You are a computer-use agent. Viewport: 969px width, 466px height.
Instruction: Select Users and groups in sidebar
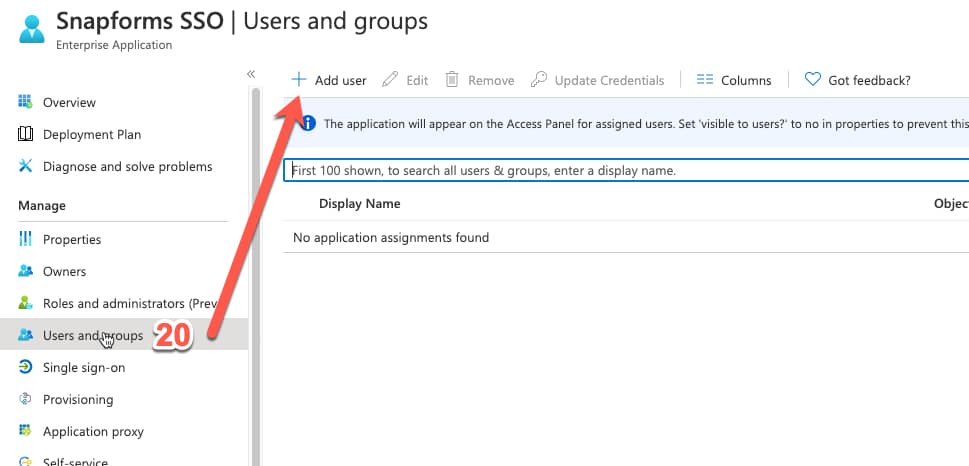point(92,335)
